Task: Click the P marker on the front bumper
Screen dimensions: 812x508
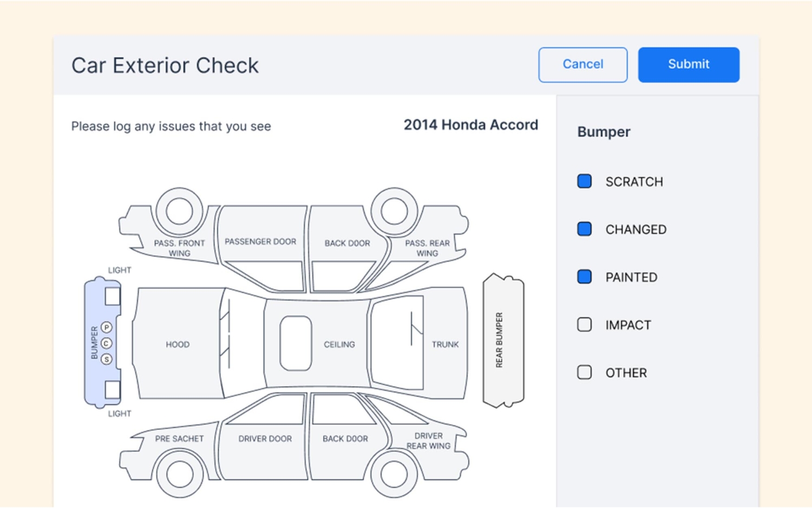Action: click(107, 327)
